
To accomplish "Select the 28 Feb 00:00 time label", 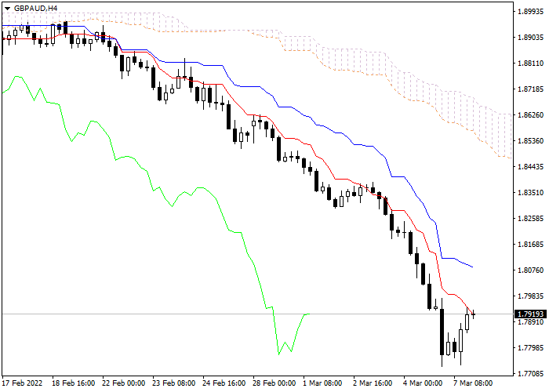I will (274, 383).
